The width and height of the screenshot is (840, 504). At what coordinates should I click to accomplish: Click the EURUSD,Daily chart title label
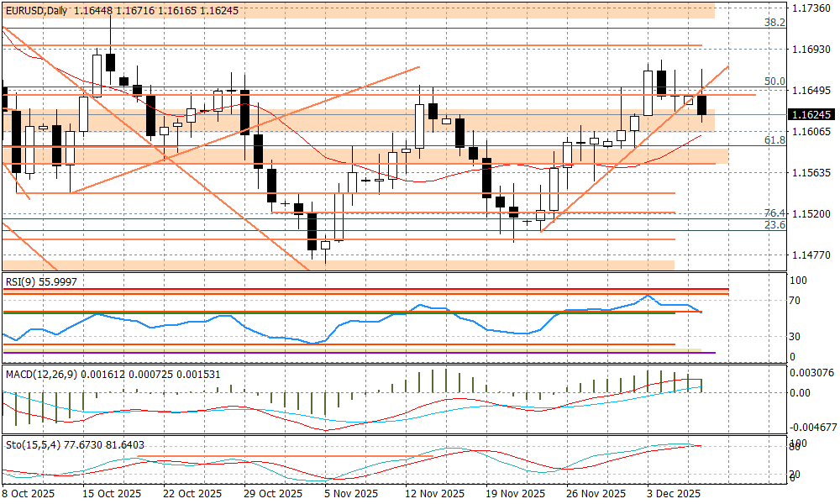[x=35, y=10]
